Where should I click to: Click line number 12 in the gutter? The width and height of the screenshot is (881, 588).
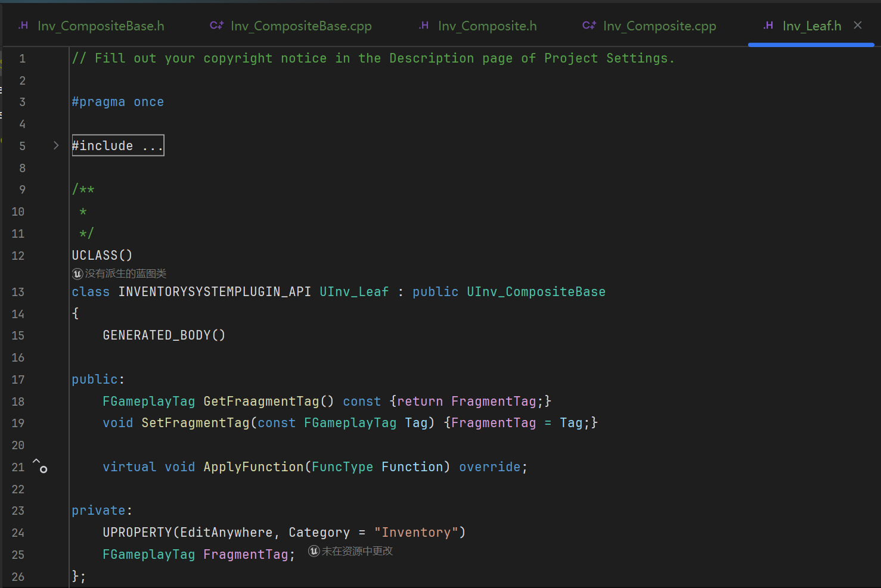click(18, 256)
